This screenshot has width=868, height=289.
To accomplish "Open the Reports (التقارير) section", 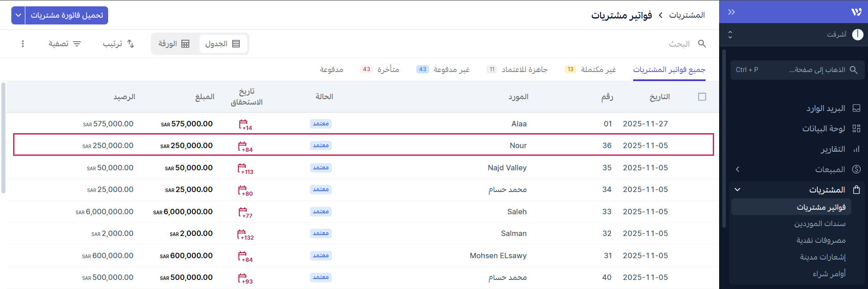I will click(833, 149).
